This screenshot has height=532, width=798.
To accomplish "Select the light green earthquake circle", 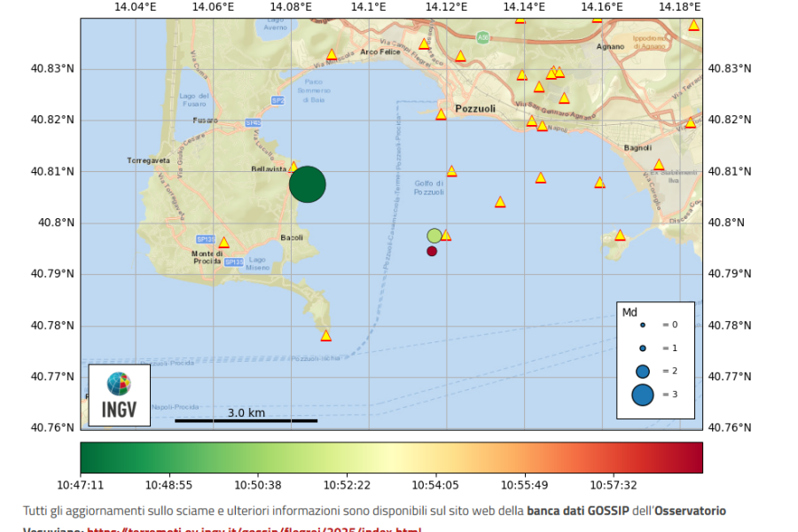I will (x=434, y=236).
